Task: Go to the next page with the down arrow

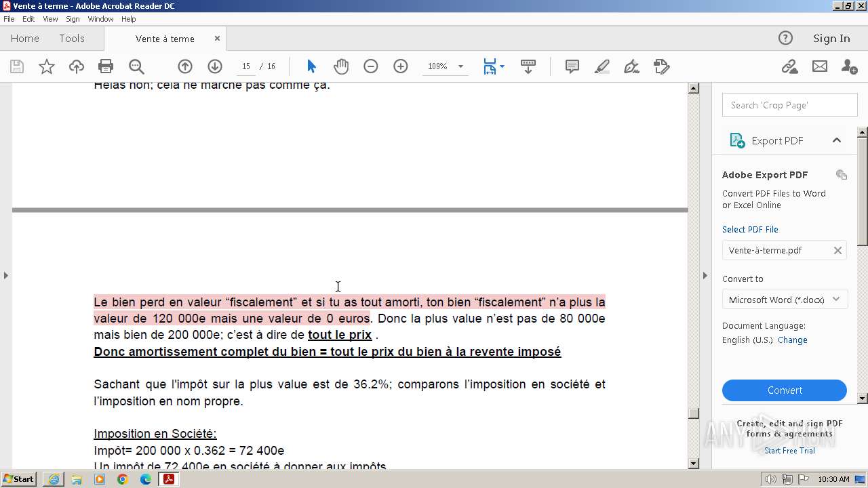Action: (215, 66)
